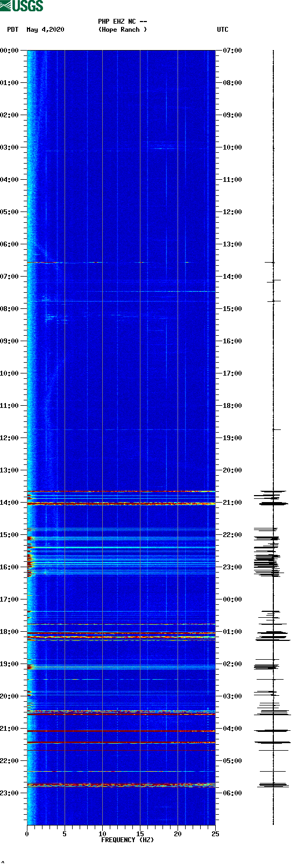Click the 10:00 UTC time label
Viewport: 297px width, 868px height.
point(232,147)
